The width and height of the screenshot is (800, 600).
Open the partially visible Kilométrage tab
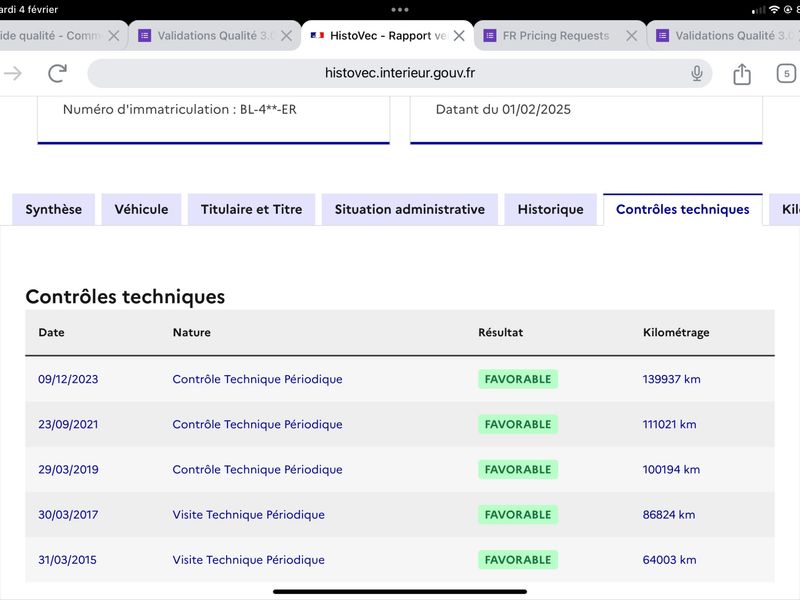pos(786,210)
